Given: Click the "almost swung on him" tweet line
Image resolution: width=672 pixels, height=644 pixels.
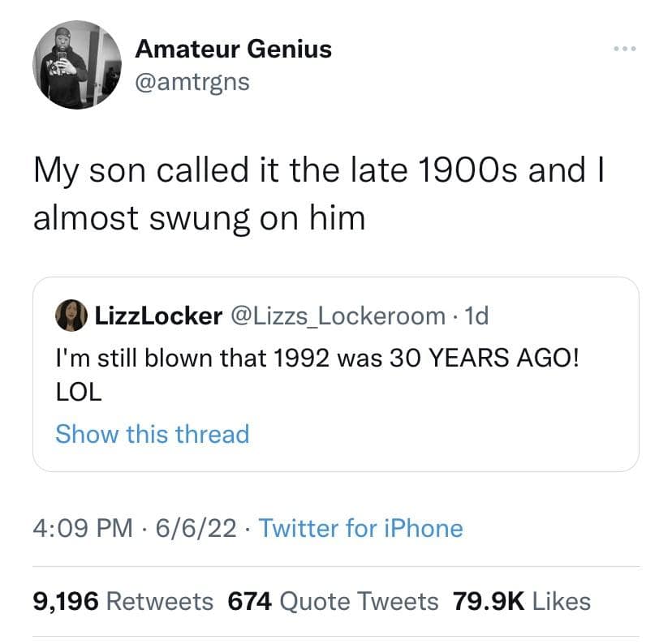Looking at the screenshot, I should (199, 218).
